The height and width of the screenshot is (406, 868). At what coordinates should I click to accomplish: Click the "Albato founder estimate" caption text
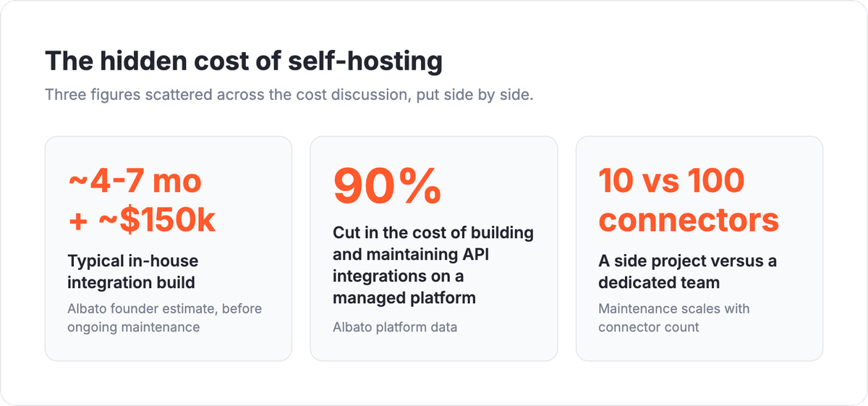pyautogui.click(x=165, y=318)
